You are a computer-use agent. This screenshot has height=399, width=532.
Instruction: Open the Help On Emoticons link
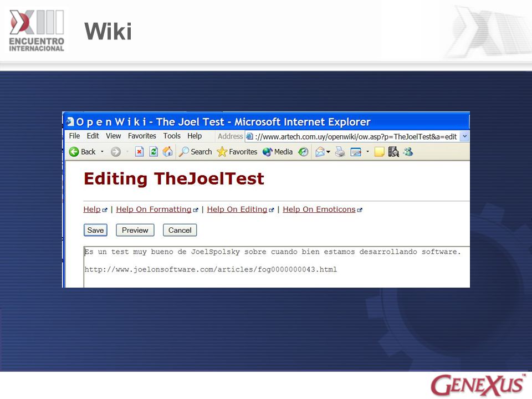coord(319,209)
